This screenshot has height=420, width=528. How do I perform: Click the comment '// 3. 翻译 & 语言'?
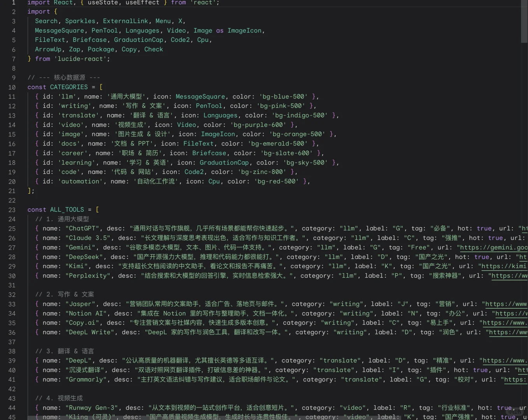click(x=65, y=351)
